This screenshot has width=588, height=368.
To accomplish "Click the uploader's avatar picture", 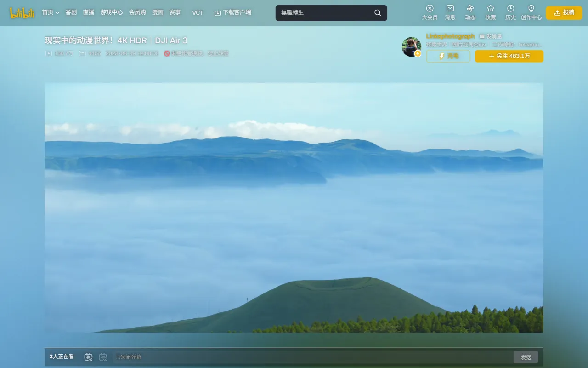I will click(412, 47).
